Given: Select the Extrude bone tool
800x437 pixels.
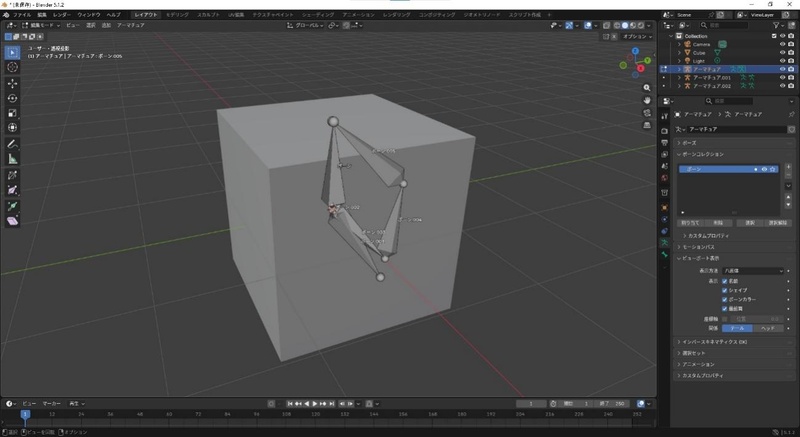Looking at the screenshot, I should pos(13,206).
